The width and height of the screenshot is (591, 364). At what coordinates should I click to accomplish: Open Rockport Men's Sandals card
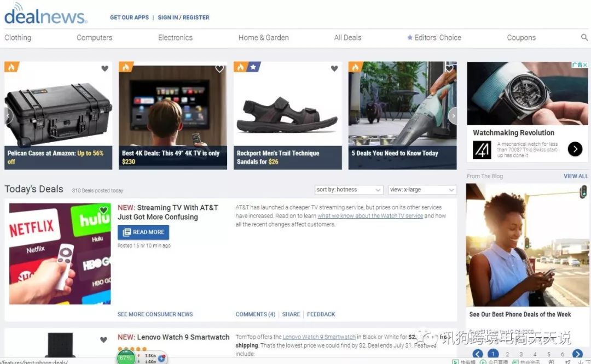pyautogui.click(x=288, y=115)
